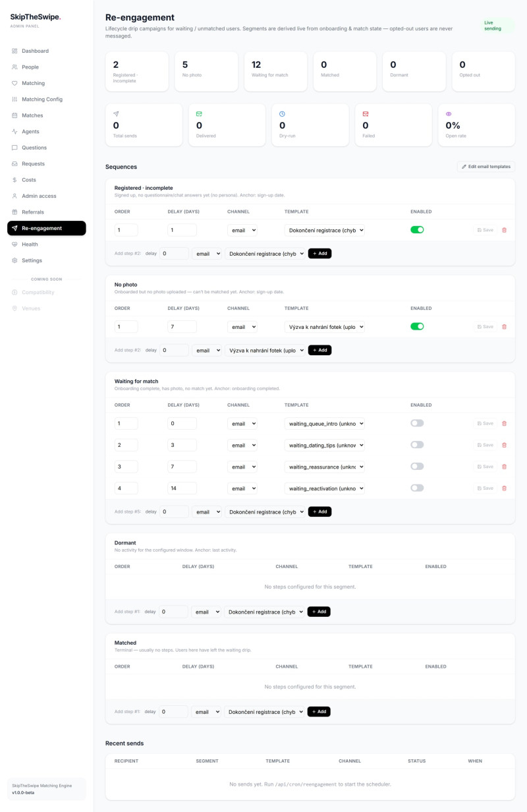Click the Matches calendar icon
This screenshot has height=812, width=527.
pyautogui.click(x=14, y=115)
